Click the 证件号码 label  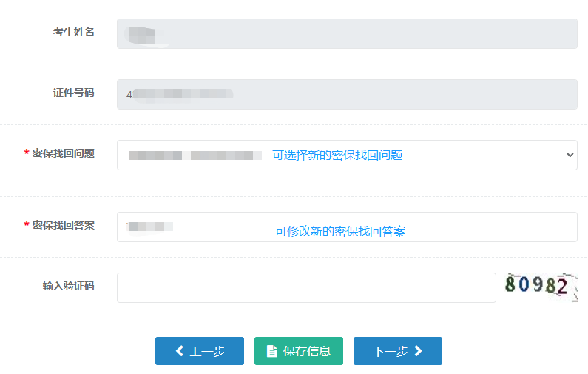(x=73, y=93)
